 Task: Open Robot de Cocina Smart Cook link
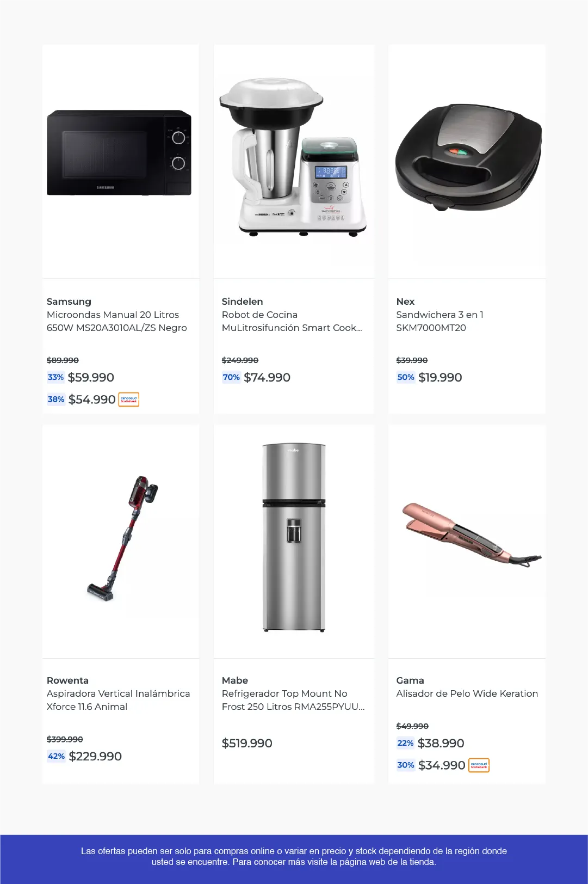(x=292, y=321)
